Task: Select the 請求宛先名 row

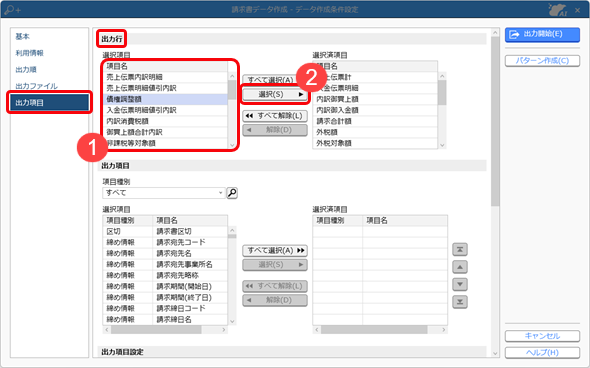Action: (165, 253)
